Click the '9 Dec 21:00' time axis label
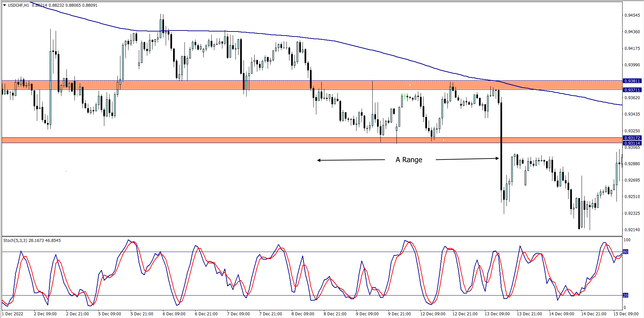Viewport: 644px width, 318px height. [x=399, y=314]
